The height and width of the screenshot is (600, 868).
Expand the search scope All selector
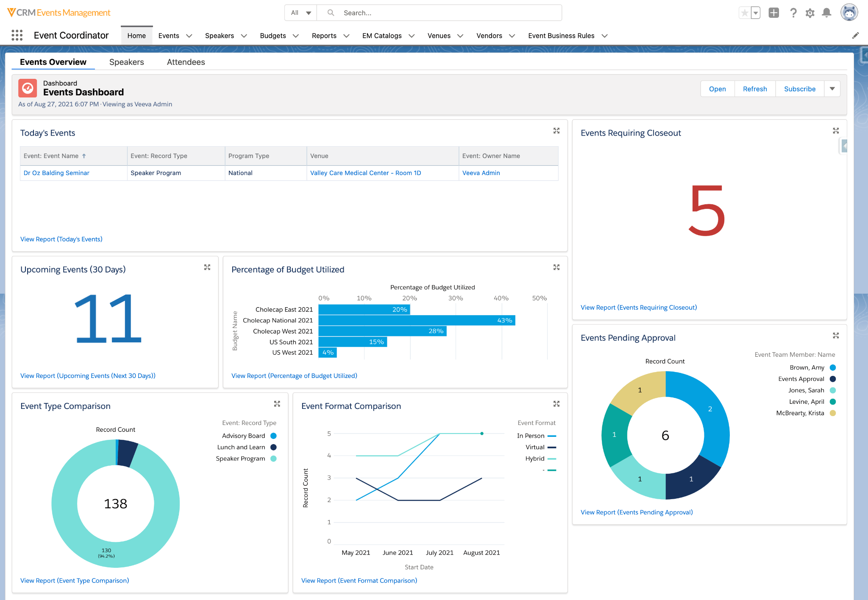(300, 13)
